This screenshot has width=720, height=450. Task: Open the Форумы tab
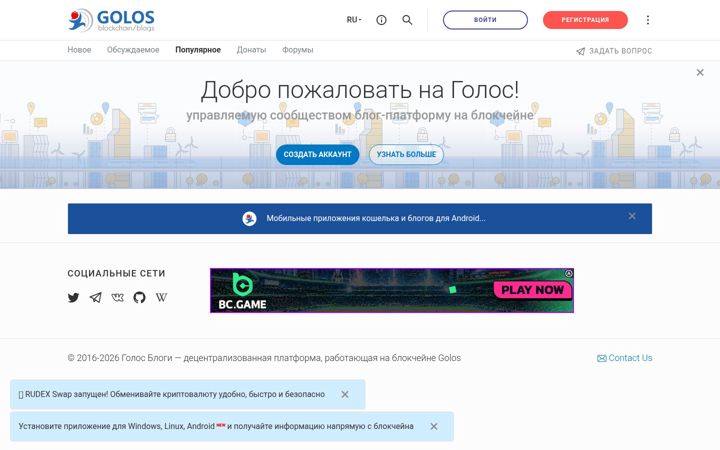298,50
